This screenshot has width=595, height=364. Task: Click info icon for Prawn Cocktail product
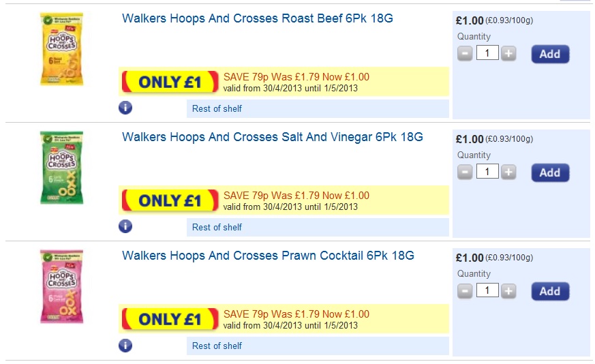tap(125, 345)
